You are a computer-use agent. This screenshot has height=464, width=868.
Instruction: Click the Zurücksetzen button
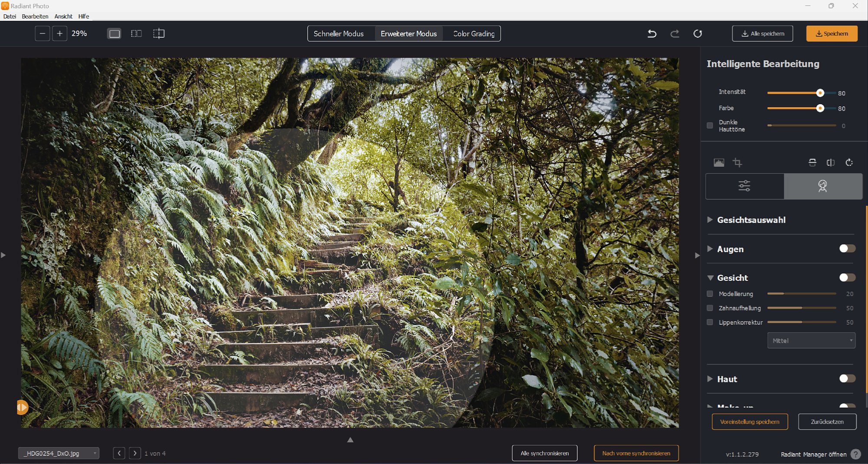coord(827,422)
